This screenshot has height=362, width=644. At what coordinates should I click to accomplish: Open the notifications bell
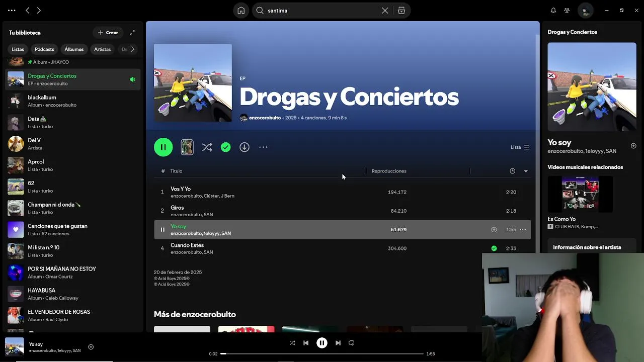pos(553,11)
